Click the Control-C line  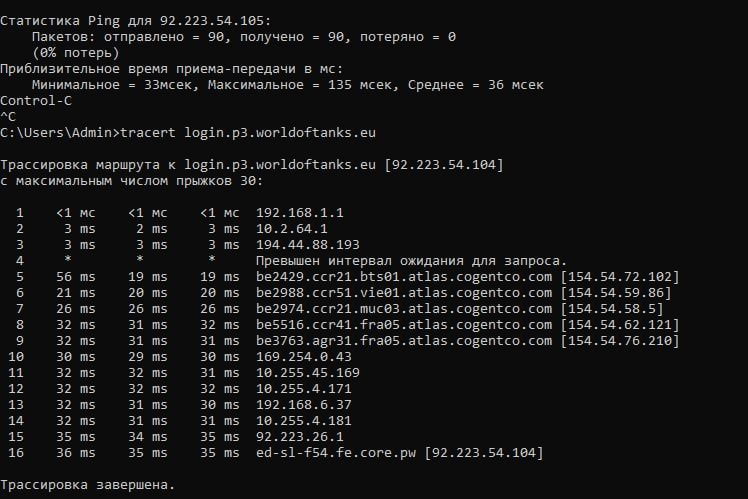(x=36, y=101)
